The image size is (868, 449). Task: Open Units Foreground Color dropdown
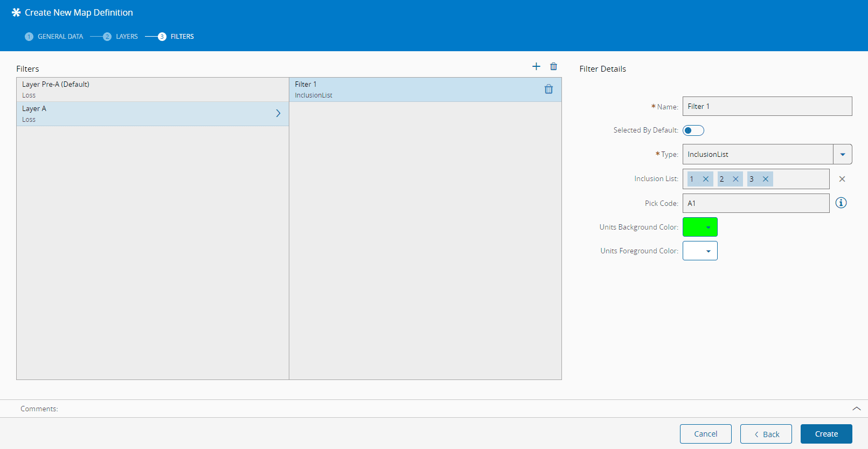point(700,251)
